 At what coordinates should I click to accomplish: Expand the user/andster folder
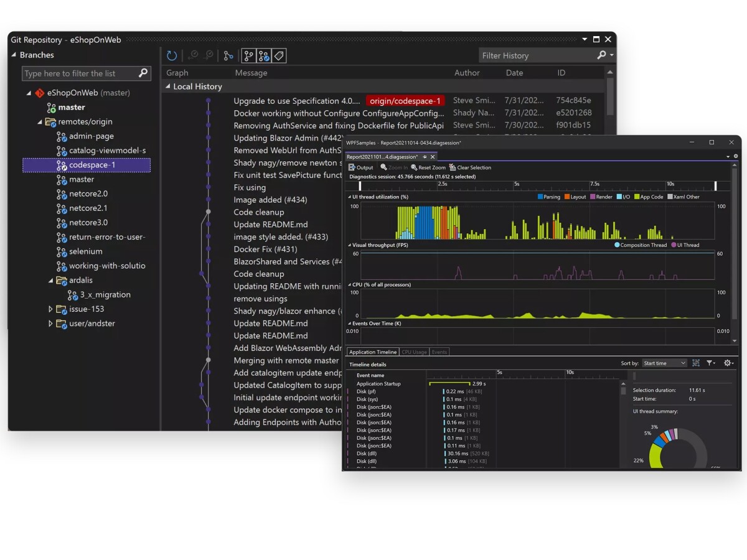tap(51, 324)
